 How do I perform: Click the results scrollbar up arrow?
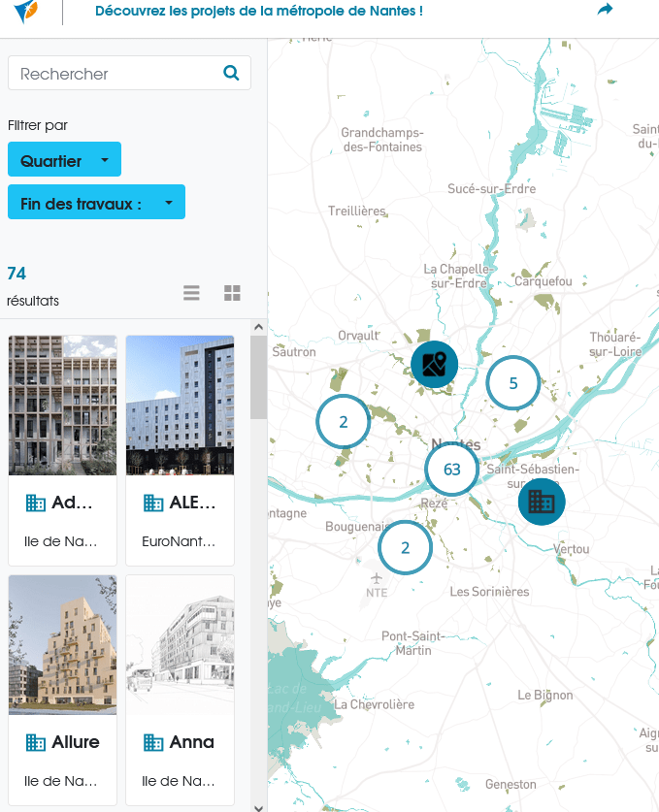[258, 327]
